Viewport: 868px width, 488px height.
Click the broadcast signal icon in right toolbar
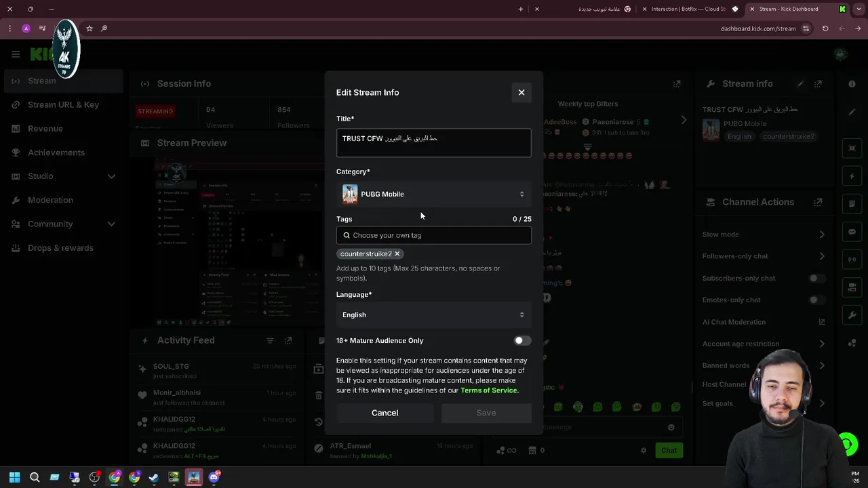(852, 260)
